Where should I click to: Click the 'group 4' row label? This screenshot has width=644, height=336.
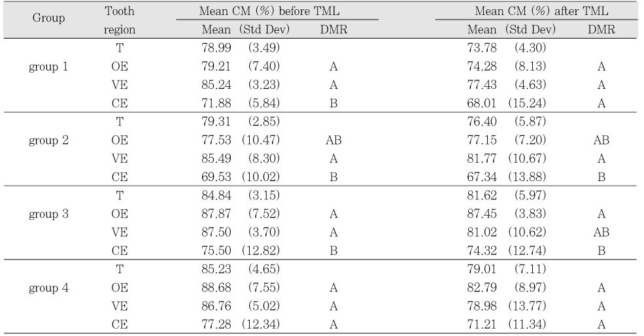click(x=48, y=286)
